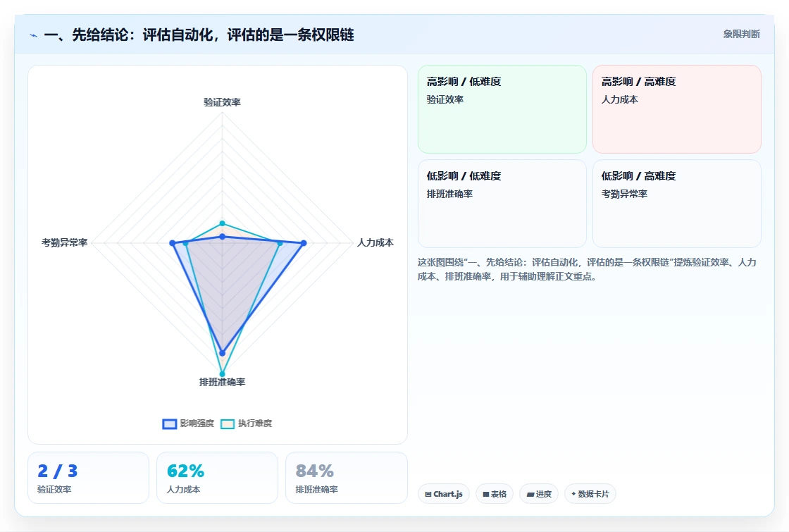Screen dimensions: 789x532
Task: Click 考勤异常率 text in the low-impact high-difficulty card
Action: coord(624,194)
